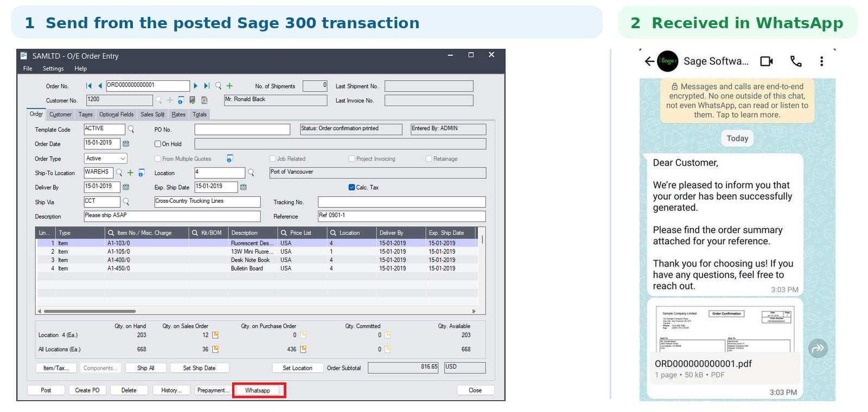868x412 pixels.
Task: Toggle the Retainage checkbox
Action: coord(429,158)
